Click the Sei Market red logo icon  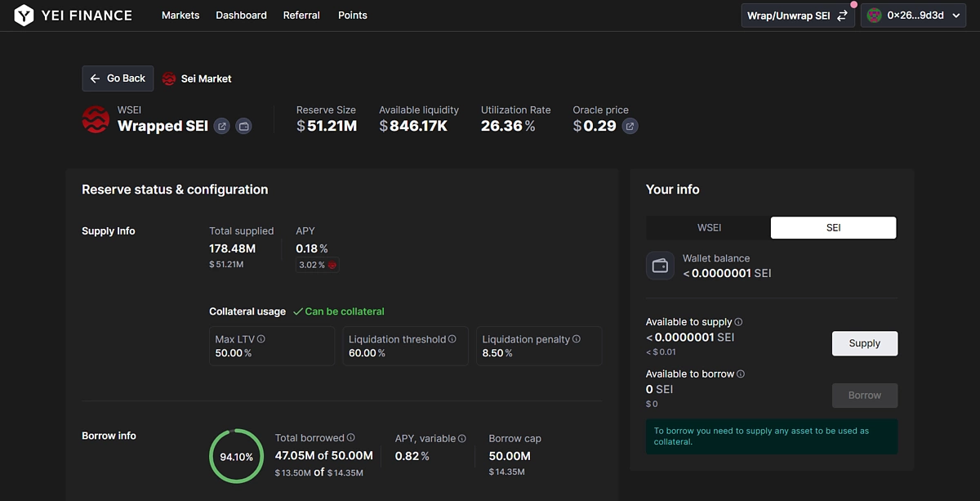tap(169, 78)
